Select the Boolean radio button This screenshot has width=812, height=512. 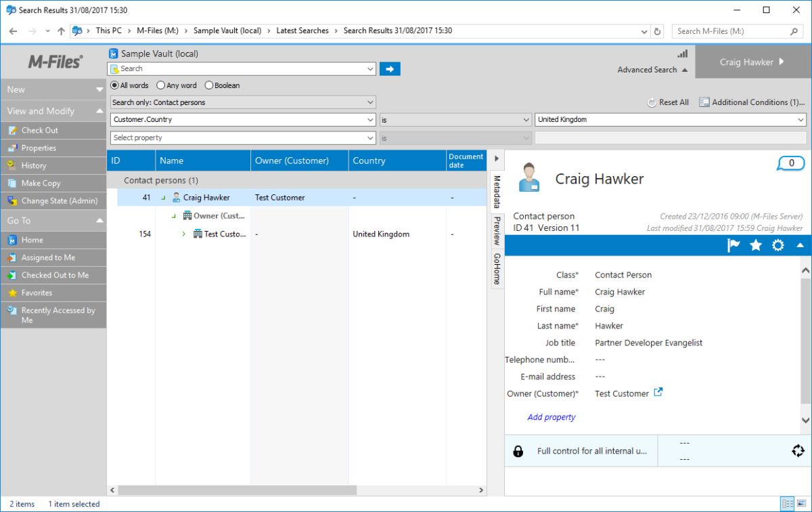(x=208, y=85)
